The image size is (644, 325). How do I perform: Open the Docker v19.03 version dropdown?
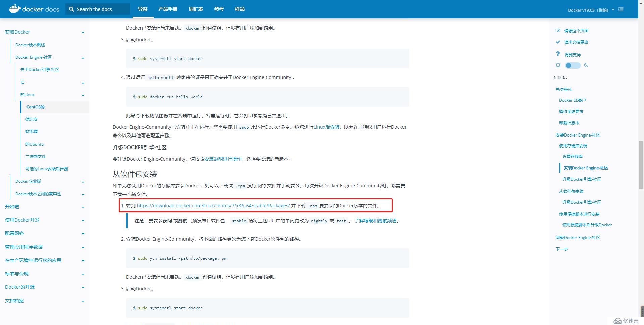(x=591, y=10)
